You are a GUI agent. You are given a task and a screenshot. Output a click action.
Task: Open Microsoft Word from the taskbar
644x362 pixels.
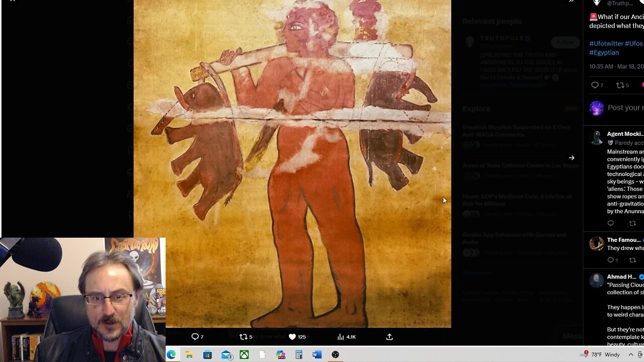(x=317, y=355)
